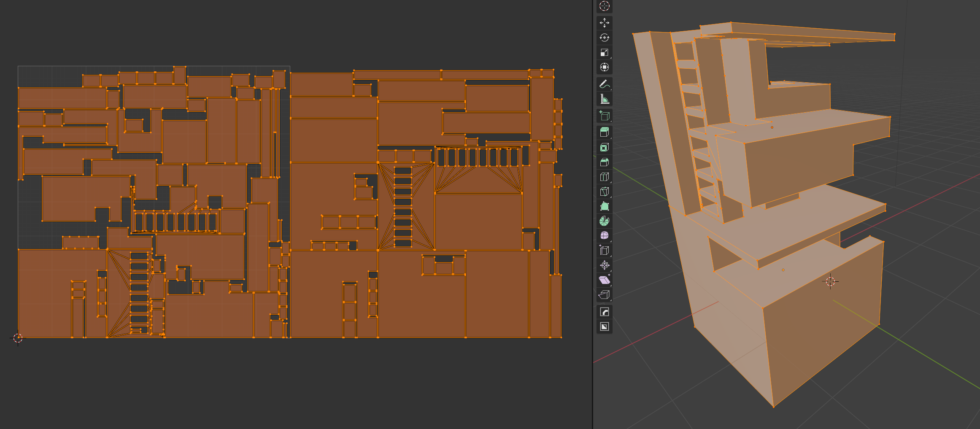
Task: Select the Knife tool
Action: [604, 192]
